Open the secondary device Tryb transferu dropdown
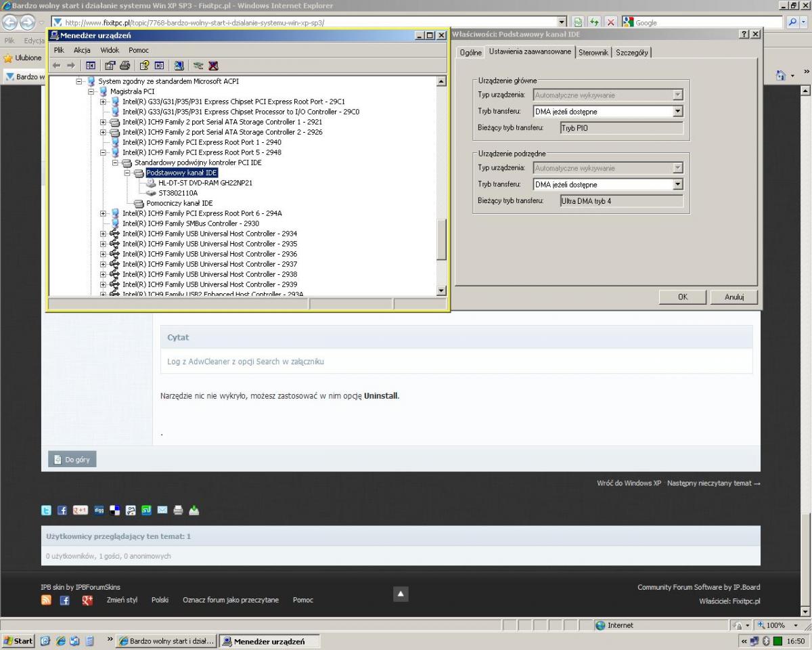This screenshot has width=812, height=650. tap(678, 184)
